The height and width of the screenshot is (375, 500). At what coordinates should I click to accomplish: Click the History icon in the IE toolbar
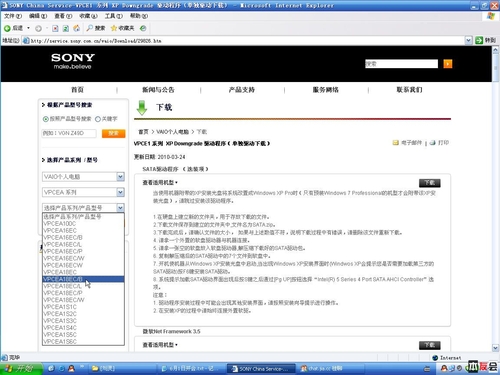143,28
